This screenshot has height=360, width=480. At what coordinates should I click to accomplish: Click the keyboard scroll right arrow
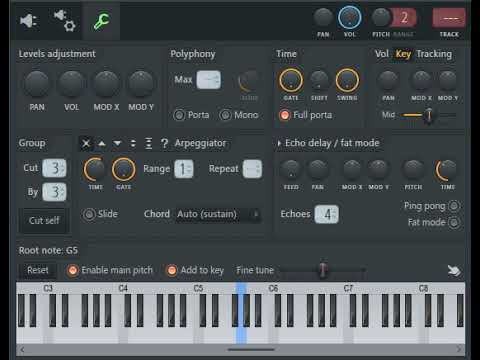(459, 349)
